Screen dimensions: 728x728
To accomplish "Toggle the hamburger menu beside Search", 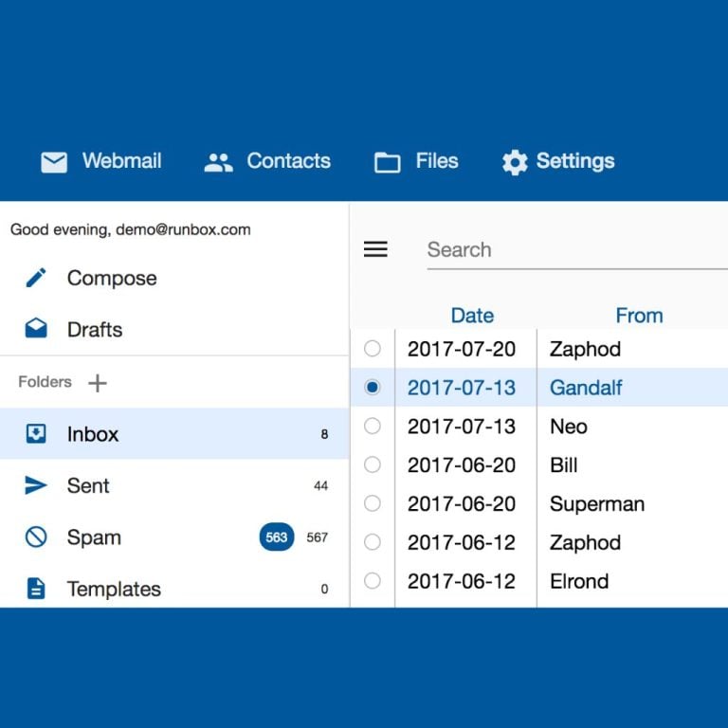I will pos(375,249).
